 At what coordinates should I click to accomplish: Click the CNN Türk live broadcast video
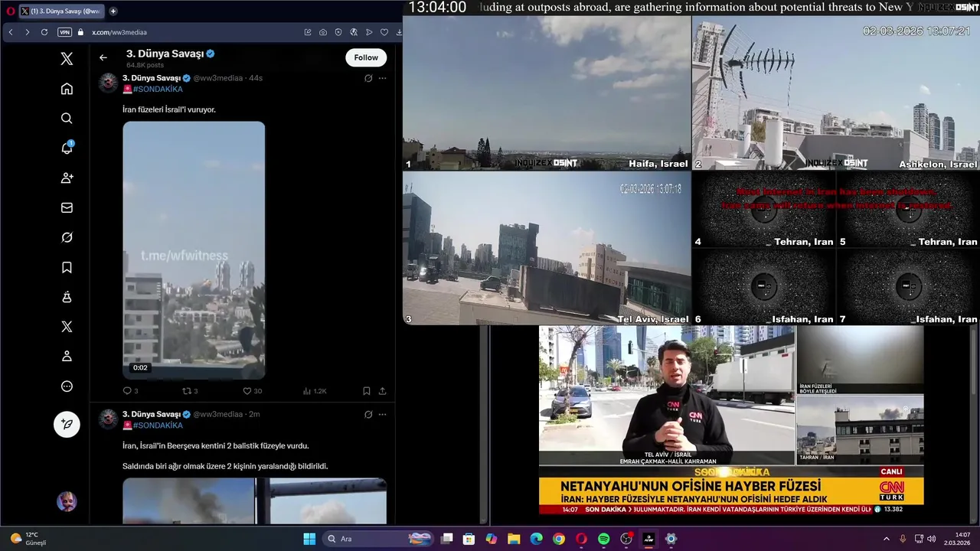click(x=731, y=419)
